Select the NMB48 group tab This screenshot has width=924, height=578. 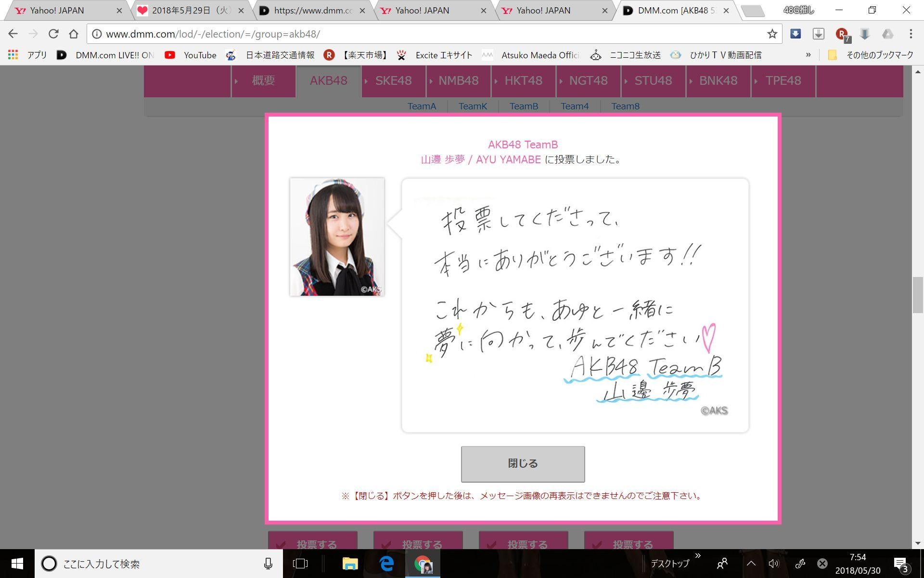[x=458, y=80]
